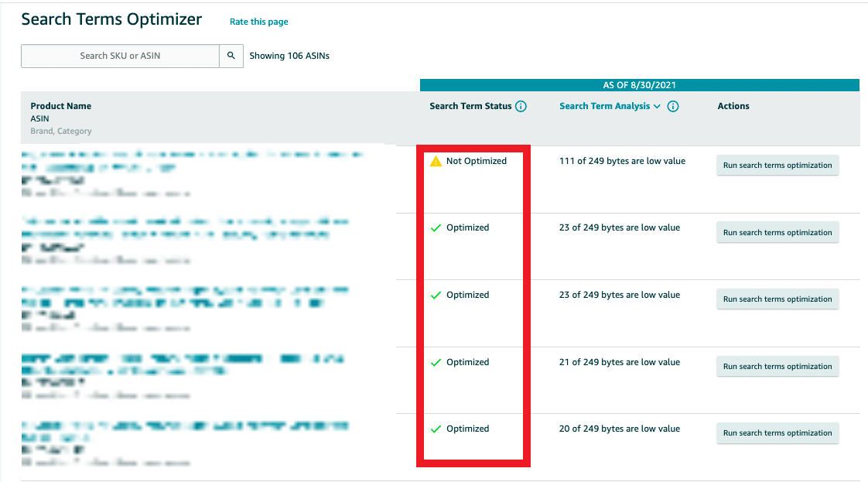Click green checkmark in third product row
Image resolution: width=868 pixels, height=482 pixels.
[436, 296]
